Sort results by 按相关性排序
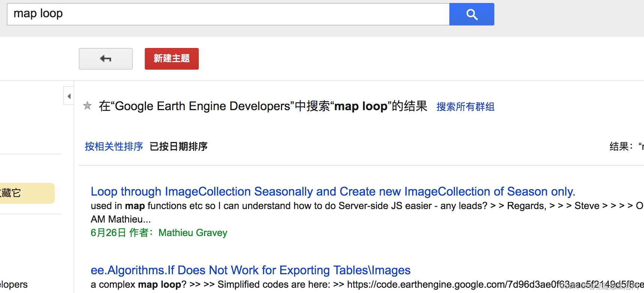The height and width of the screenshot is (293, 644). (x=114, y=146)
